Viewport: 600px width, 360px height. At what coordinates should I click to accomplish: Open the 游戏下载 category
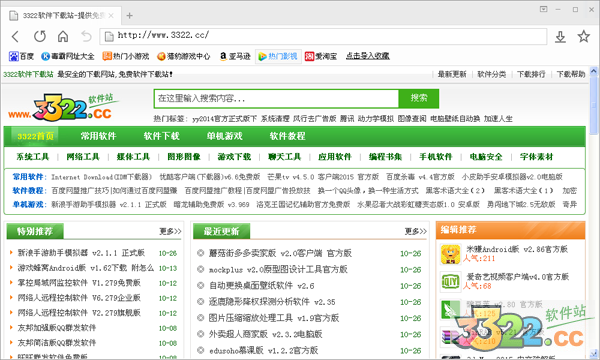click(x=234, y=157)
